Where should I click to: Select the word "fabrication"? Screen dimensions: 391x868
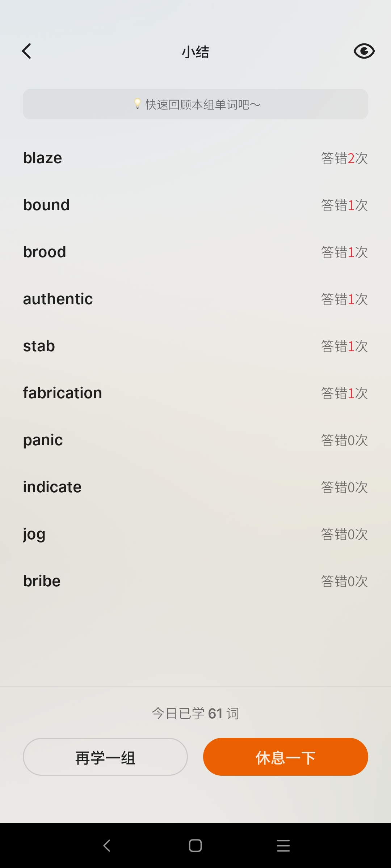(x=63, y=393)
